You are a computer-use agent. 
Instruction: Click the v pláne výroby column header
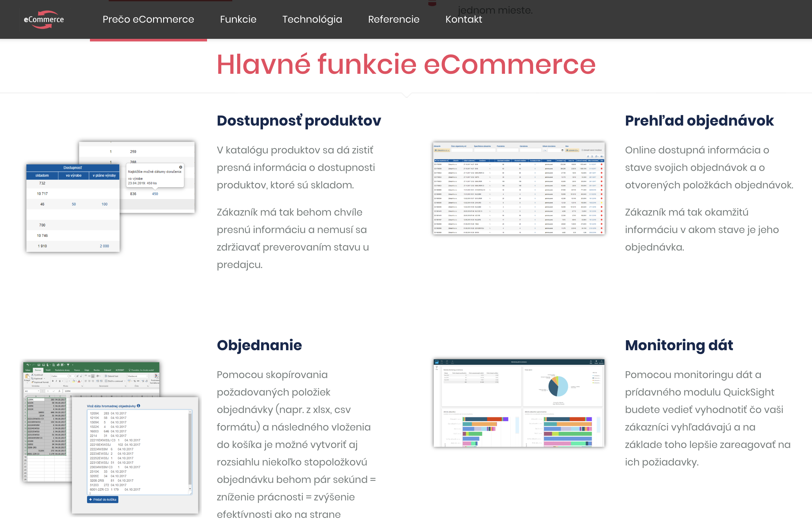point(104,175)
